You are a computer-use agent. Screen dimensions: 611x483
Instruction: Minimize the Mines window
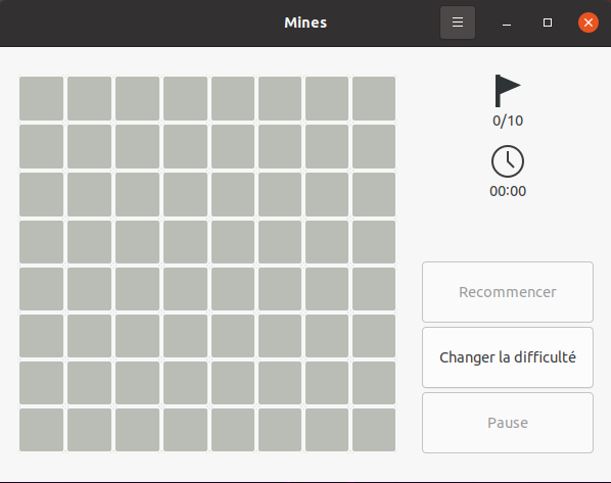507,22
